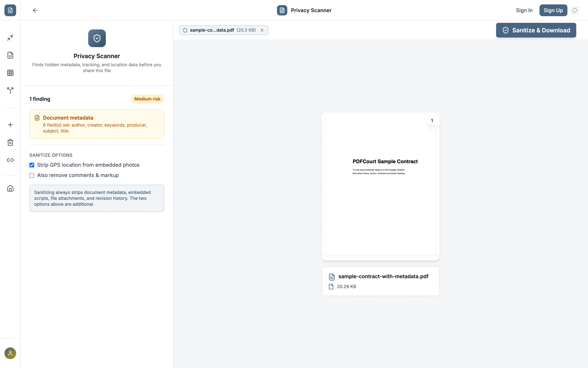Click Sign In link
The width and height of the screenshot is (588, 368).
(x=524, y=10)
